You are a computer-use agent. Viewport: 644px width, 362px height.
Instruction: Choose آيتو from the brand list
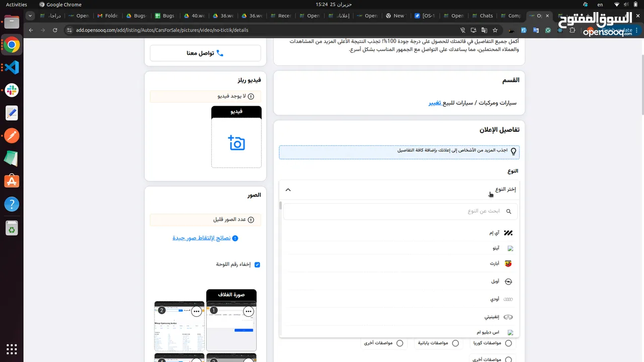(x=400, y=248)
